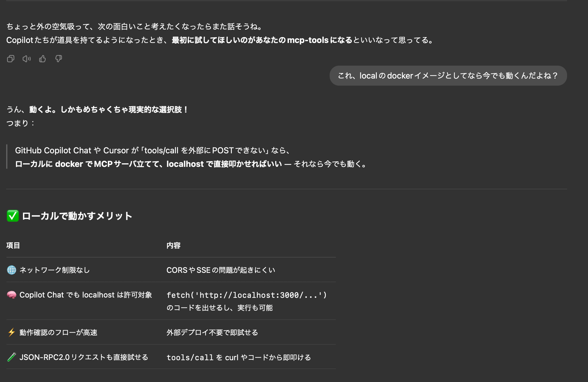Screen dimensions: 588x382
Task: Select line うん、動くよ。しかもめちゃくちゃ現実的な選択肢！
Action: click(x=97, y=109)
